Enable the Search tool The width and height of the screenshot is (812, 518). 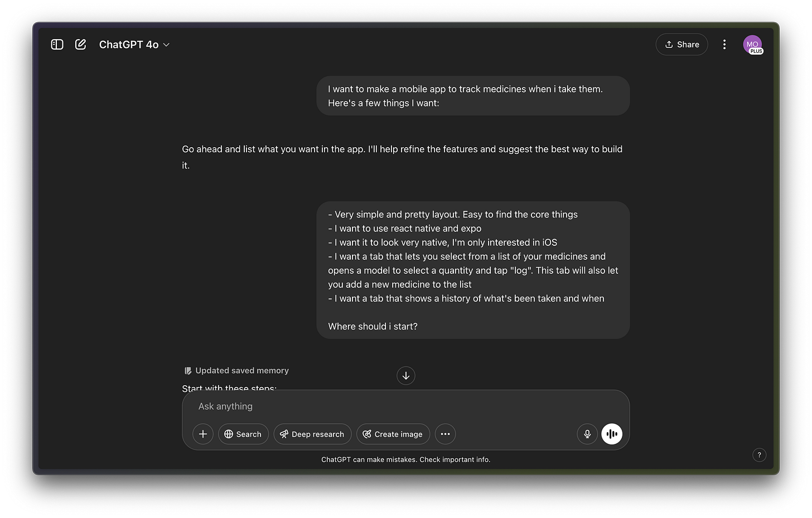pos(243,434)
